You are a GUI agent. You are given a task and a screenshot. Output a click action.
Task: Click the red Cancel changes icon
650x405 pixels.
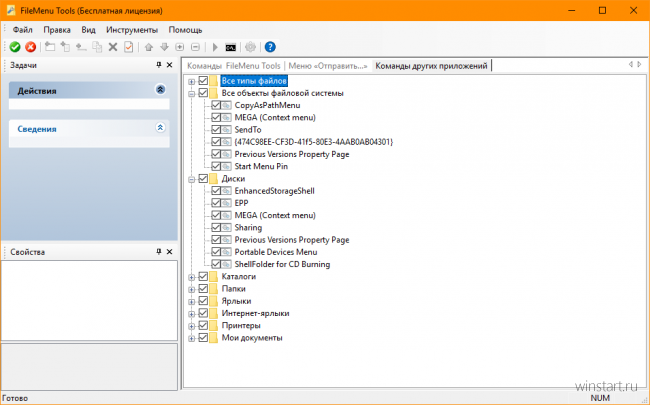[x=31, y=47]
